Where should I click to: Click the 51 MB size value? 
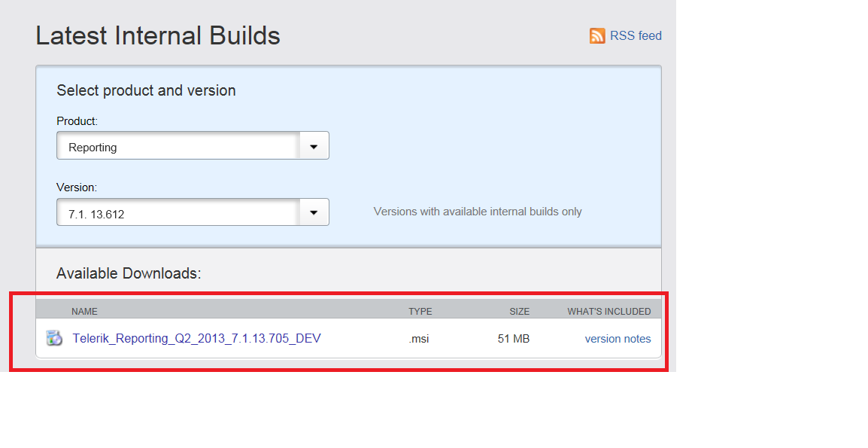(x=513, y=339)
